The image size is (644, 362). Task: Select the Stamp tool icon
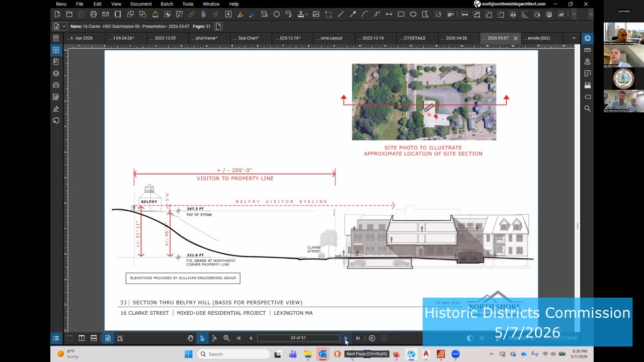pos(301,15)
